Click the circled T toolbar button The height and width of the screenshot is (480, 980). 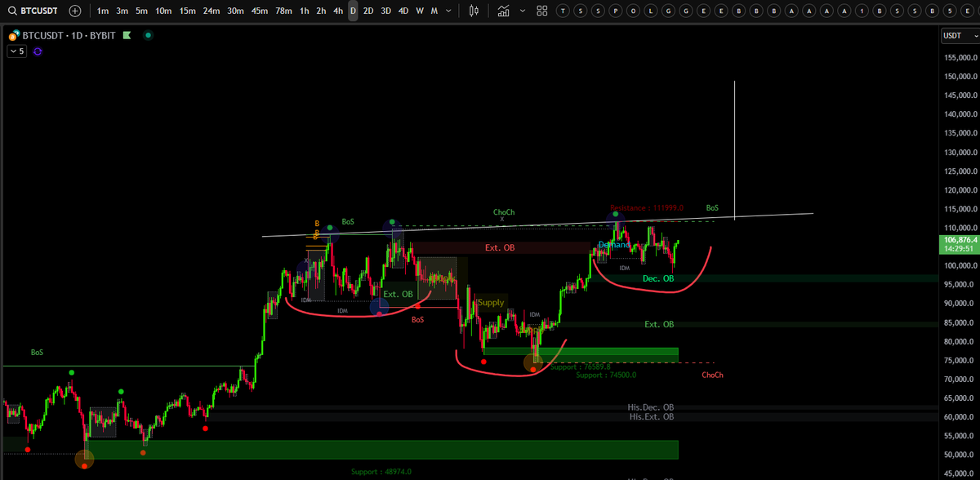click(564, 11)
